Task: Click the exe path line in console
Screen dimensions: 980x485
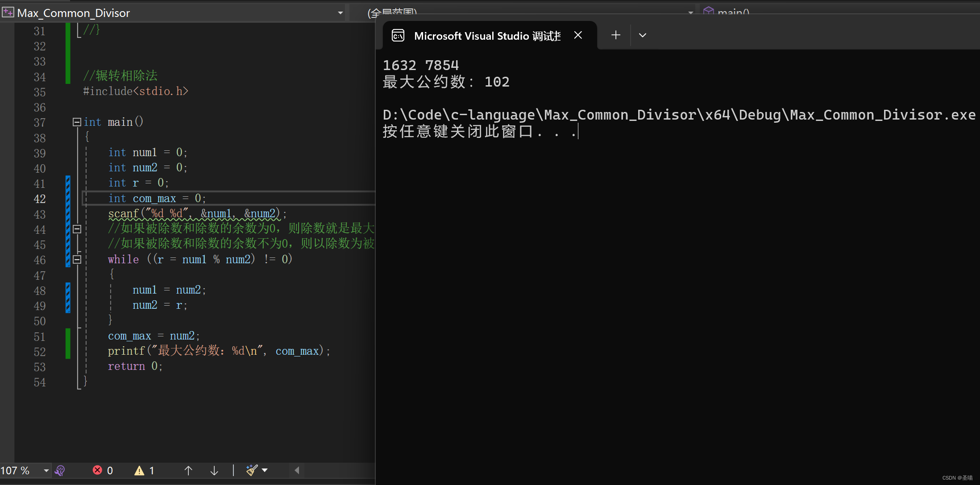Action: point(679,115)
